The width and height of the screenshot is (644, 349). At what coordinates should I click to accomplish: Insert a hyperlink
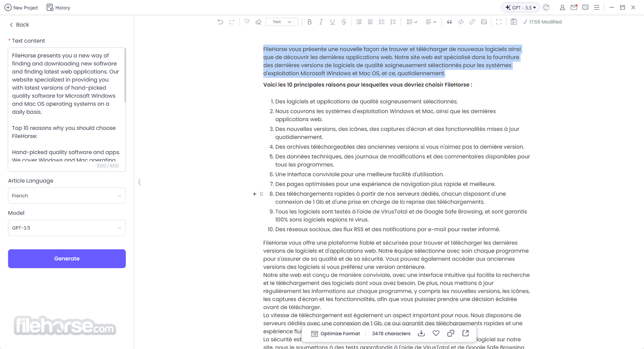point(472,22)
